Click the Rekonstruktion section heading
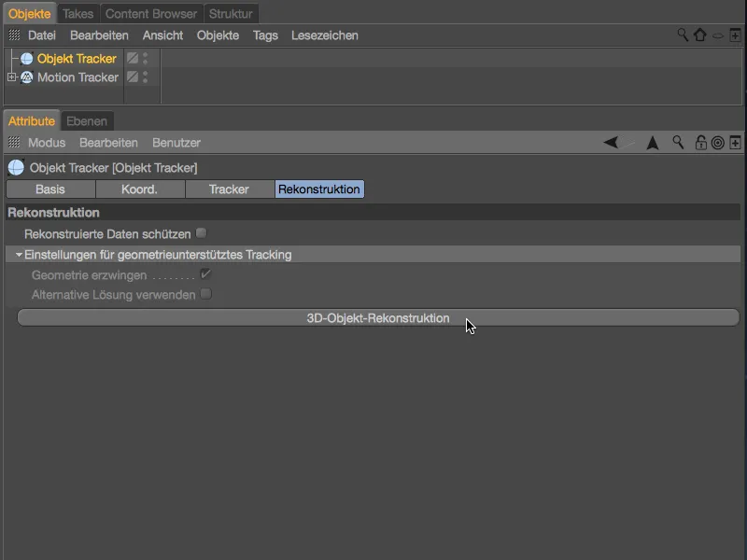 pyautogui.click(x=53, y=213)
